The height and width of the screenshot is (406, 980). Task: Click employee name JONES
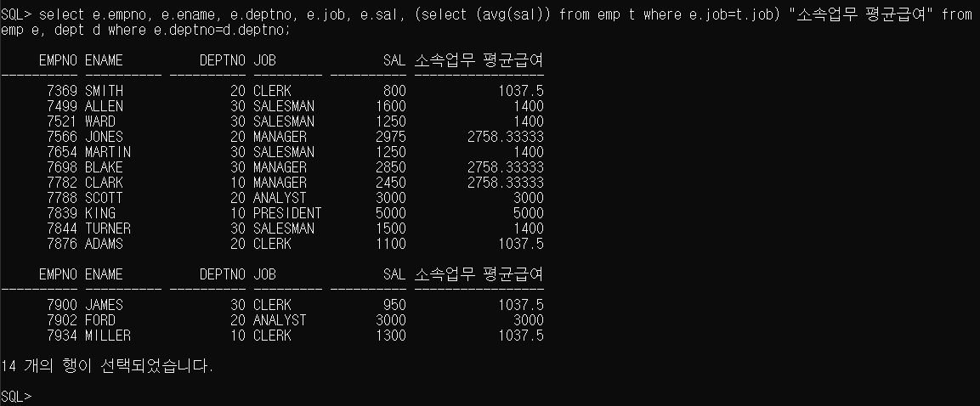point(104,137)
